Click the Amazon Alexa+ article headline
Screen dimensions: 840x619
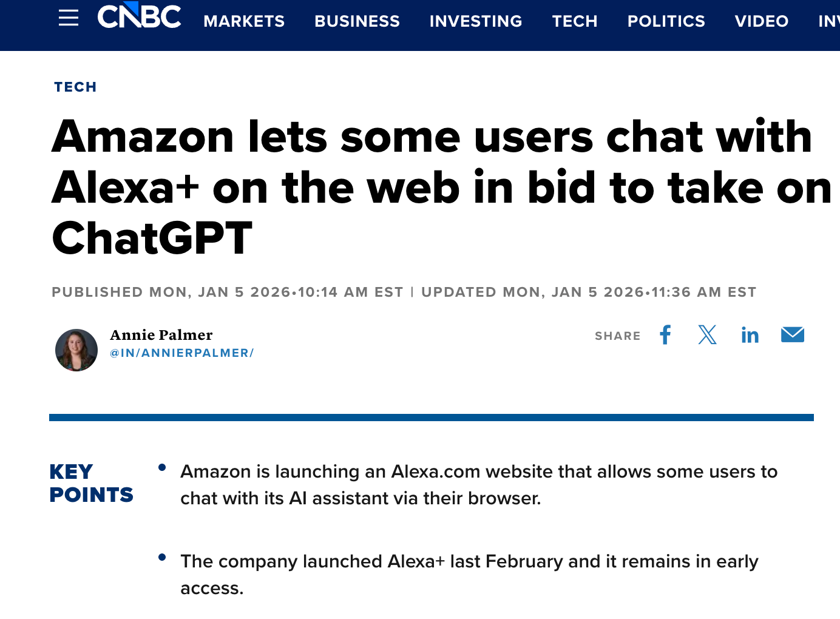point(432,187)
